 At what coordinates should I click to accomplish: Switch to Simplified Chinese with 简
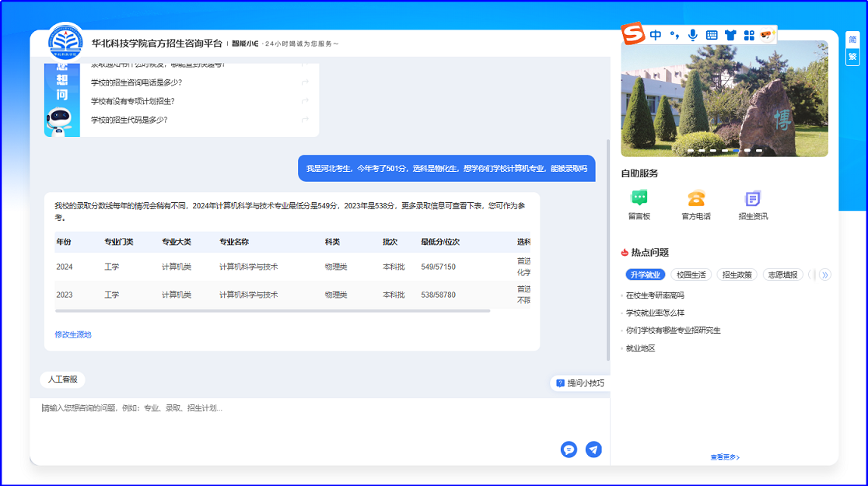(x=852, y=40)
